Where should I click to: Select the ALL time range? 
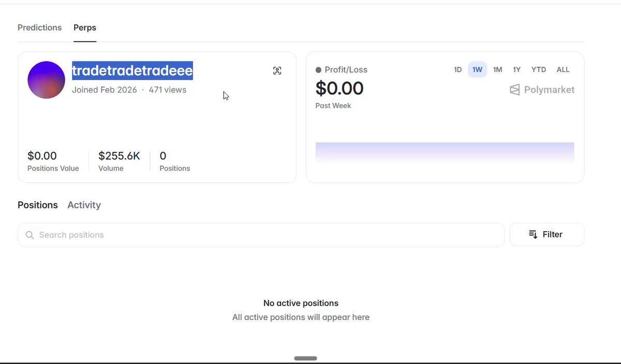point(563,69)
